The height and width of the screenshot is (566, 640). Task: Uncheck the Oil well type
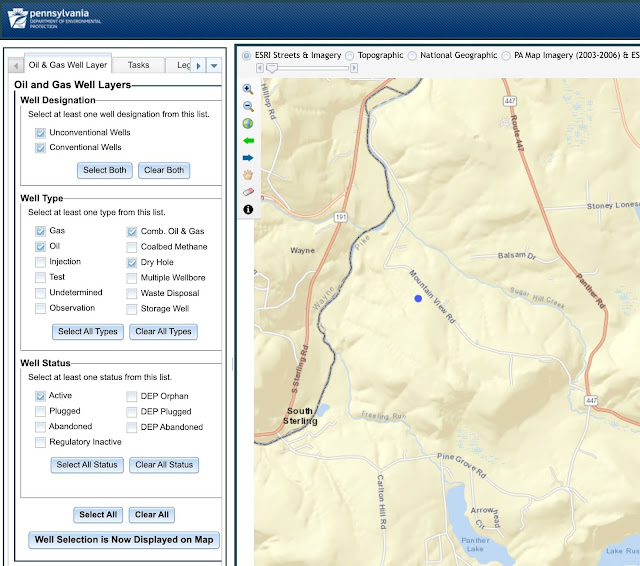click(40, 246)
